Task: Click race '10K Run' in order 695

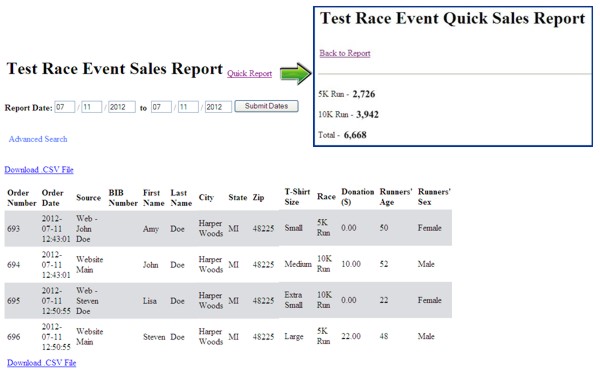Action: point(324,300)
